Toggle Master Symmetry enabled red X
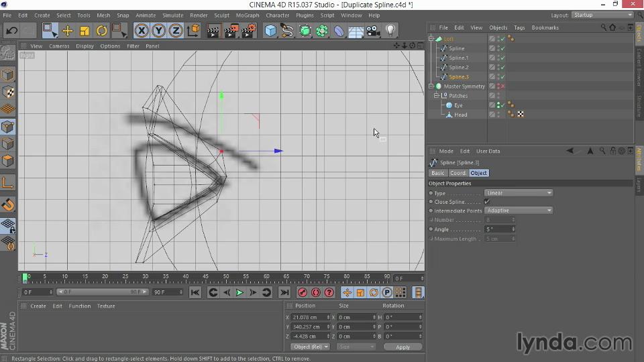This screenshot has width=644, height=362. (502, 86)
